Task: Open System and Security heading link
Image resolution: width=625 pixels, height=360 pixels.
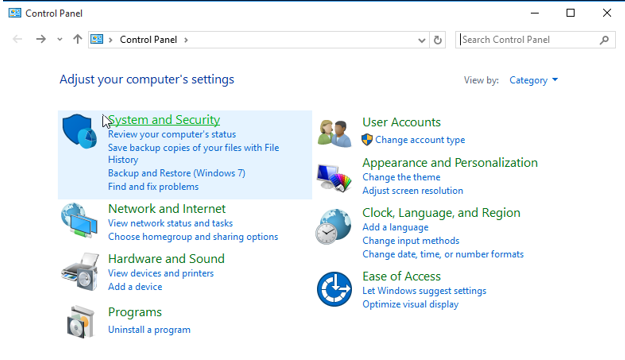Action: [x=164, y=120]
